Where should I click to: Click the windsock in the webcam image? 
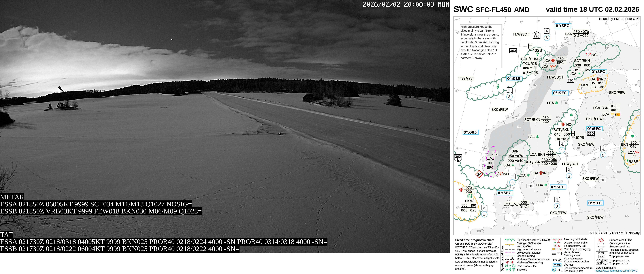(x=60, y=89)
